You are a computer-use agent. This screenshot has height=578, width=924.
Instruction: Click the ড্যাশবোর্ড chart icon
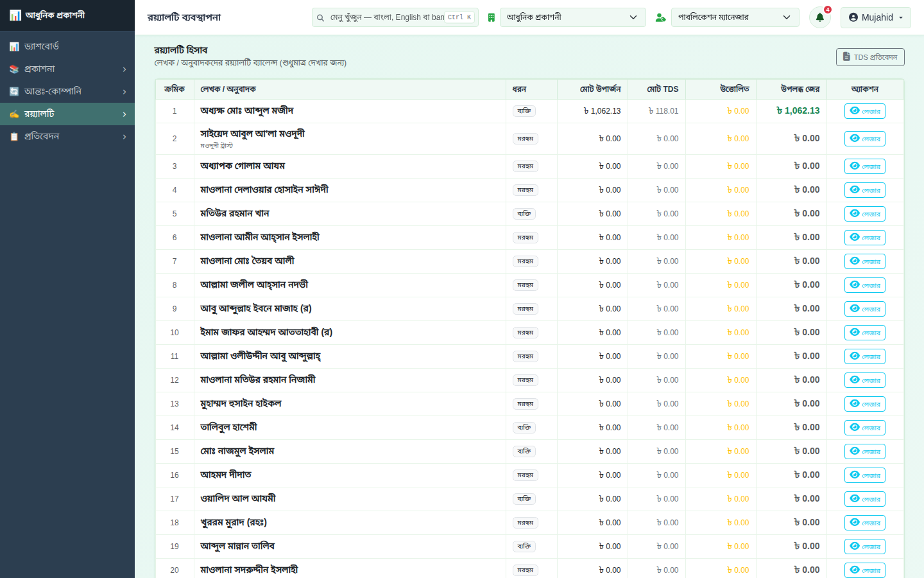(14, 46)
